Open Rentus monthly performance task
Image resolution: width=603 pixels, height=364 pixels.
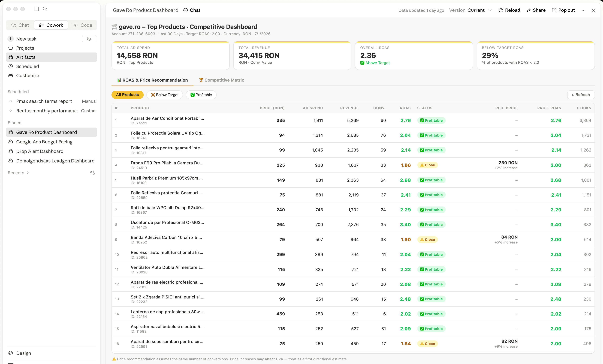51,111
